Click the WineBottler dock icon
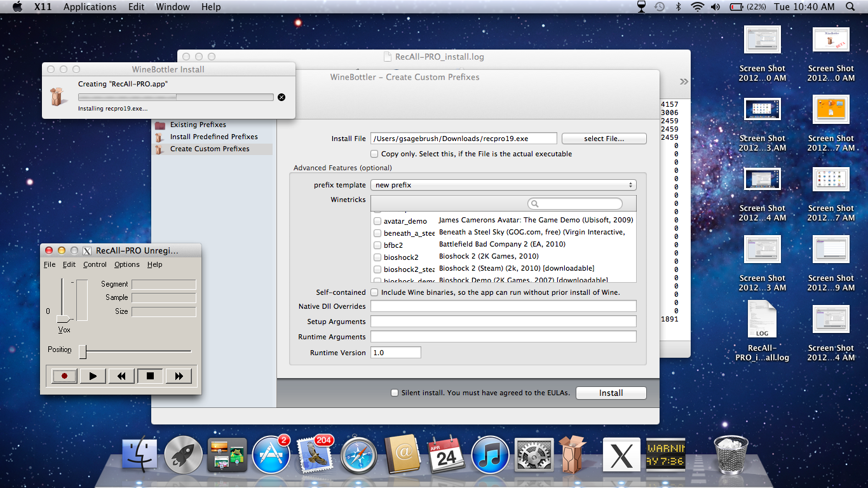The image size is (868, 488). (573, 455)
